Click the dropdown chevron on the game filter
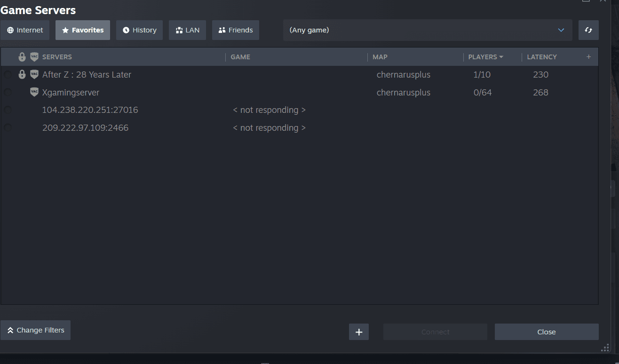This screenshot has height=364, width=619. pyautogui.click(x=561, y=30)
